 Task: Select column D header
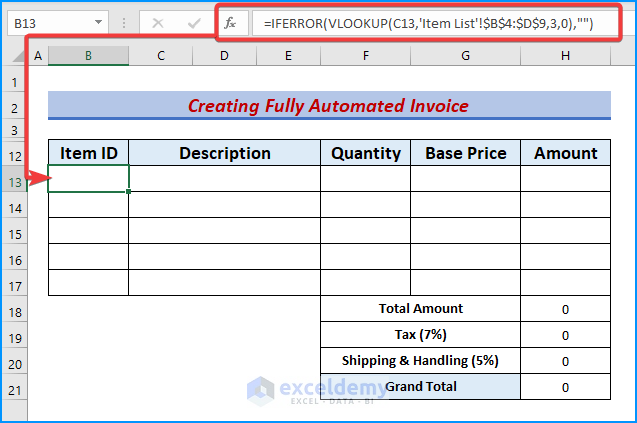click(x=224, y=56)
